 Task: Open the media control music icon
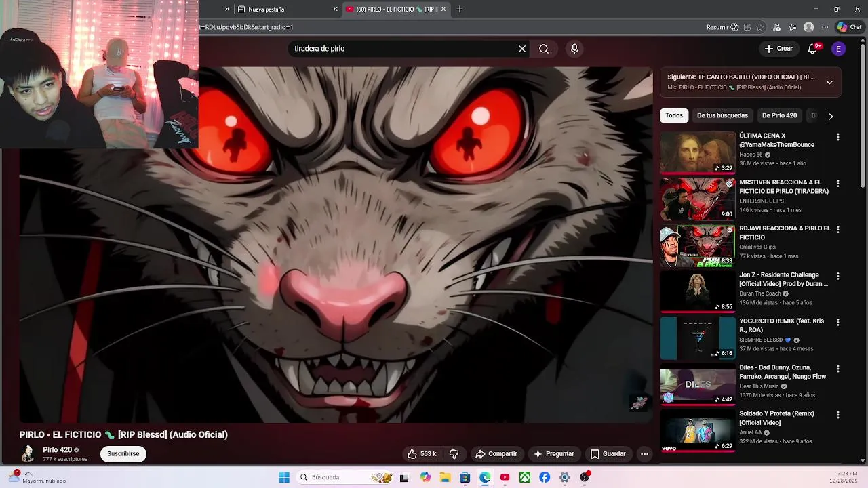coord(777,27)
